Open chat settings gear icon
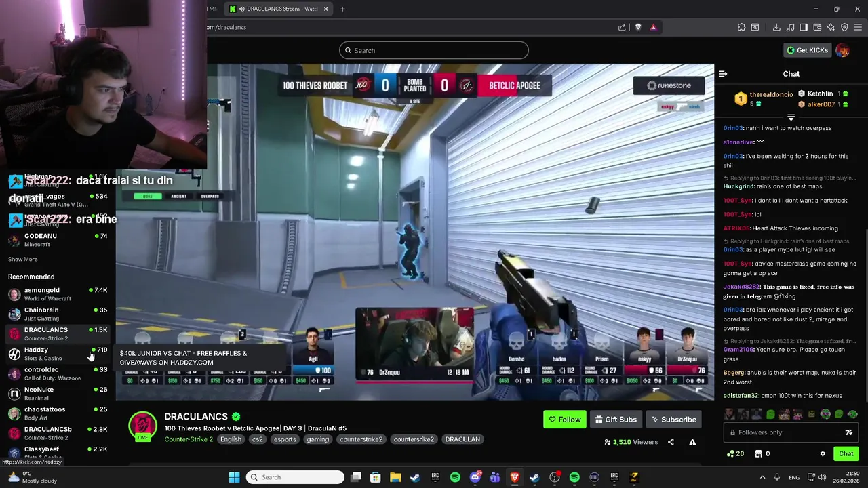868x488 pixels. [x=823, y=453]
